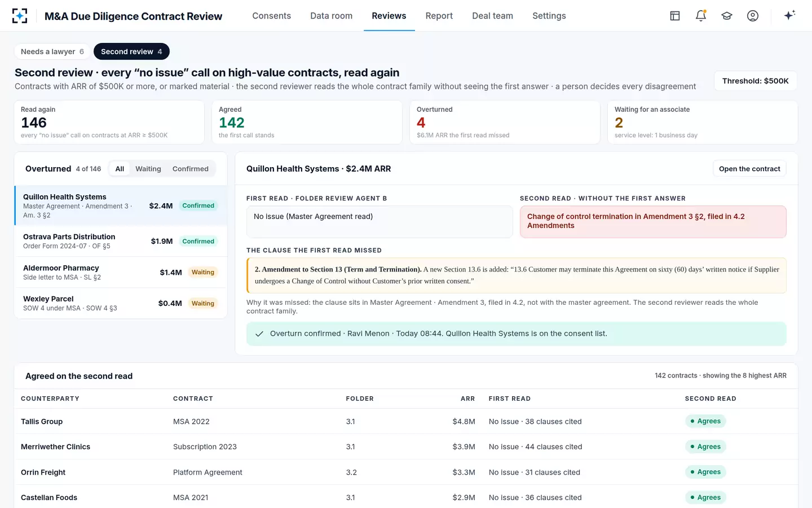Click the Agrees badge for Tallis Group
The image size is (812, 508).
[x=705, y=421]
